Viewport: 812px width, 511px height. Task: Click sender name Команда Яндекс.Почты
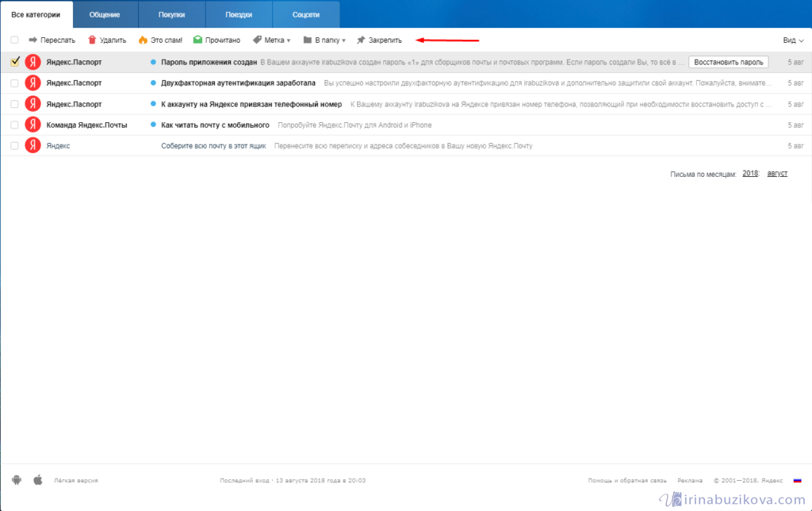pos(86,125)
